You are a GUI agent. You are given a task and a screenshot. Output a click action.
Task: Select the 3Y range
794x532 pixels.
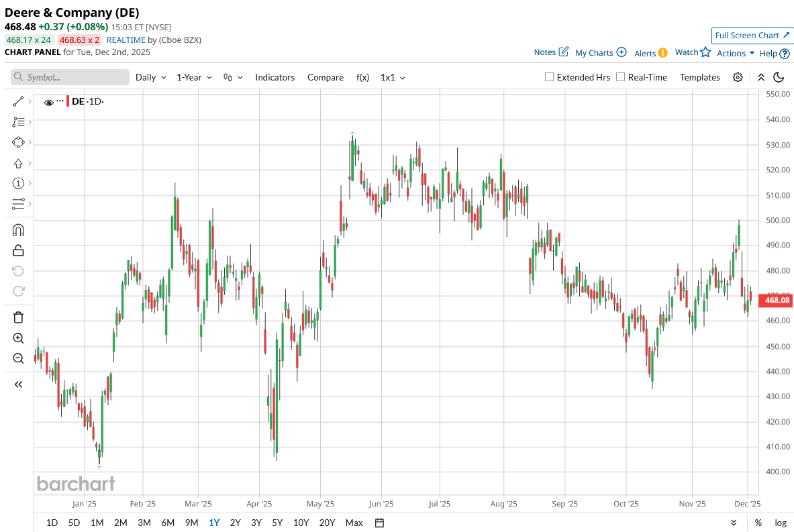(x=256, y=523)
